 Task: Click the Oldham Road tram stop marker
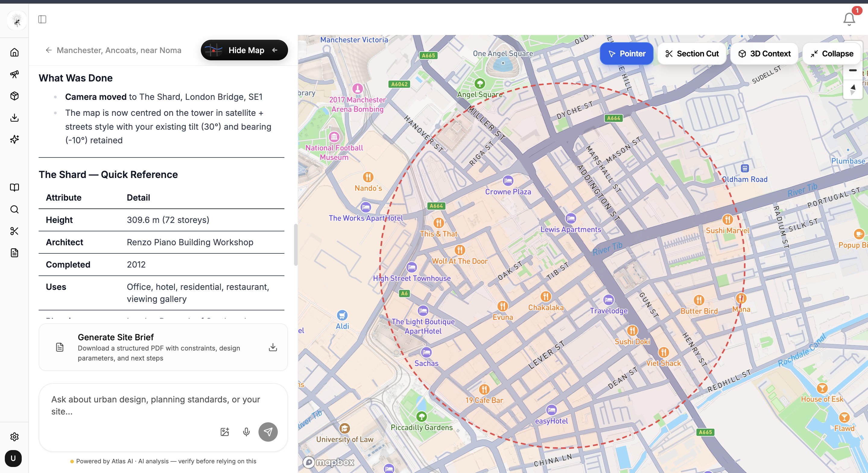click(745, 168)
